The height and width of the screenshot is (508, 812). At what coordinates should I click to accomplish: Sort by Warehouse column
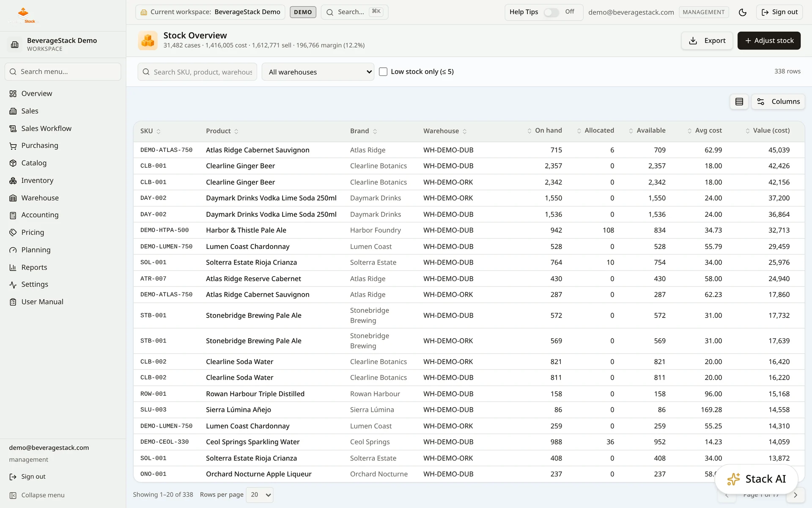[x=445, y=131]
